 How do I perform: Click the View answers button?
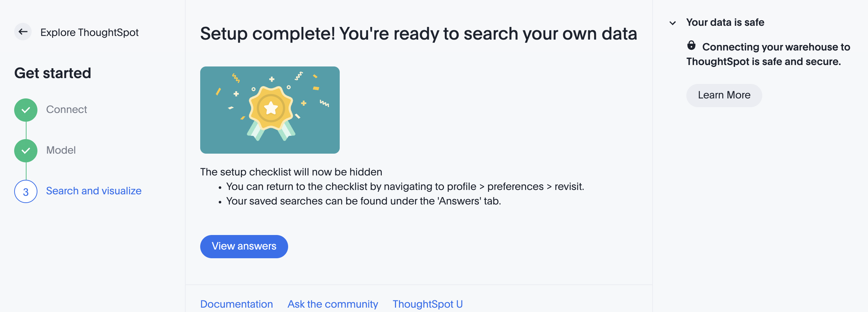pyautogui.click(x=244, y=246)
